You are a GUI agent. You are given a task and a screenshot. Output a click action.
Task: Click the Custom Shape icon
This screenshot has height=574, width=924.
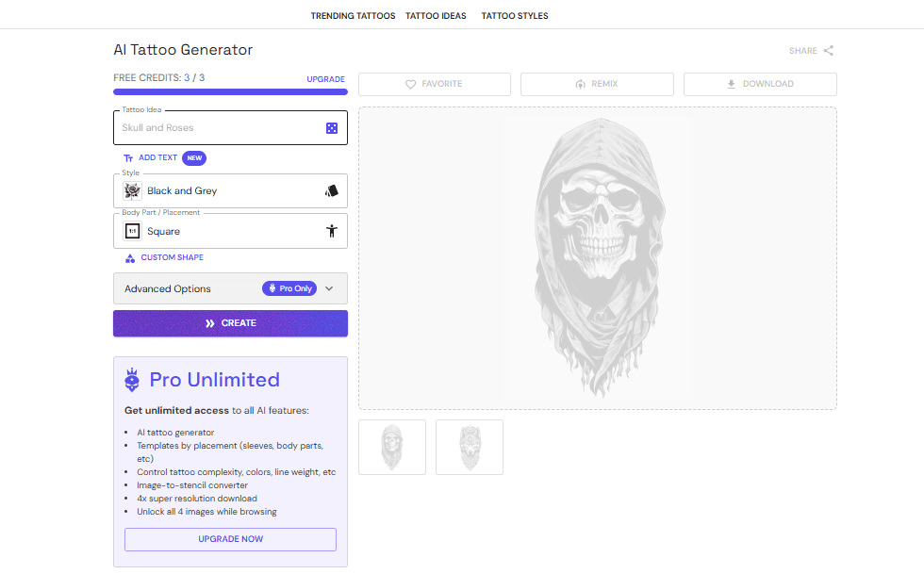pyautogui.click(x=130, y=258)
